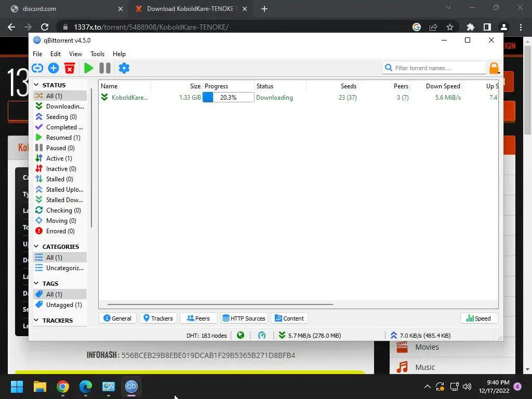Filter by Stalled (0) status

click(x=60, y=179)
